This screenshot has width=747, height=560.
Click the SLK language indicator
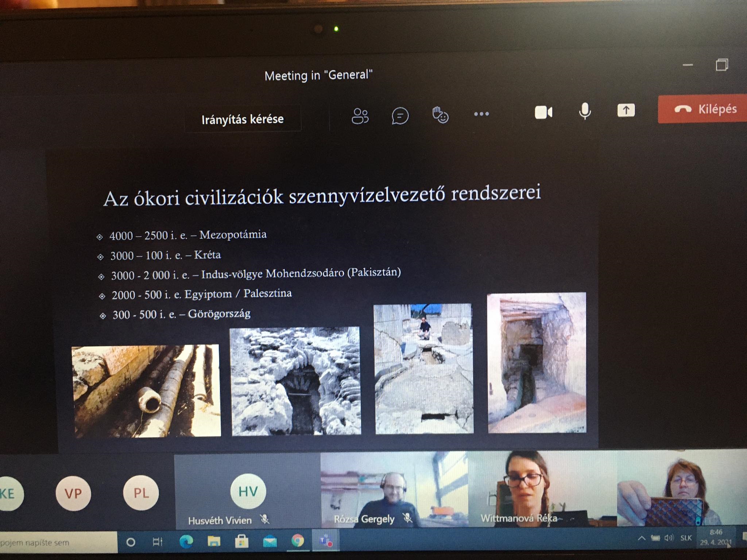tap(686, 538)
